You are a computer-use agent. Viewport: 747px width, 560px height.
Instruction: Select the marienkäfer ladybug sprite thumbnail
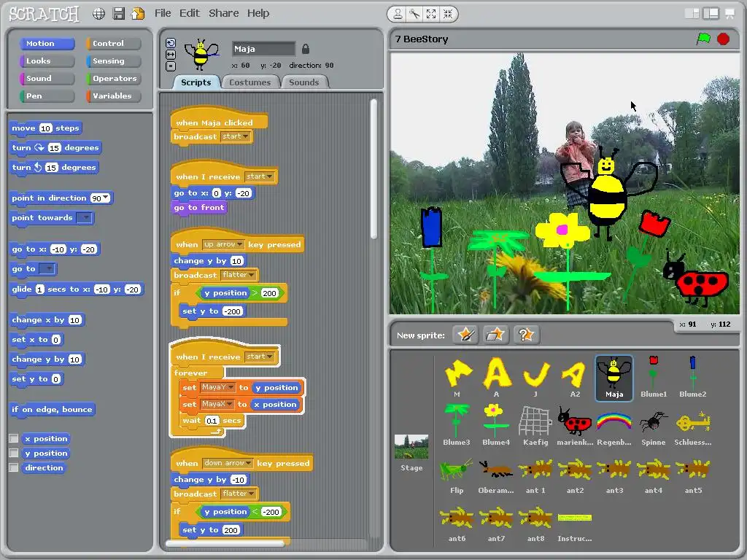pos(575,425)
